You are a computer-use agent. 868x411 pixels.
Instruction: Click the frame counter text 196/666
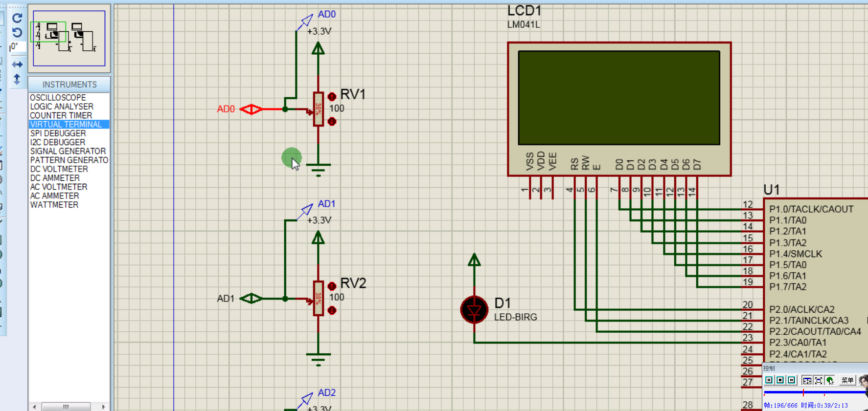(785, 405)
